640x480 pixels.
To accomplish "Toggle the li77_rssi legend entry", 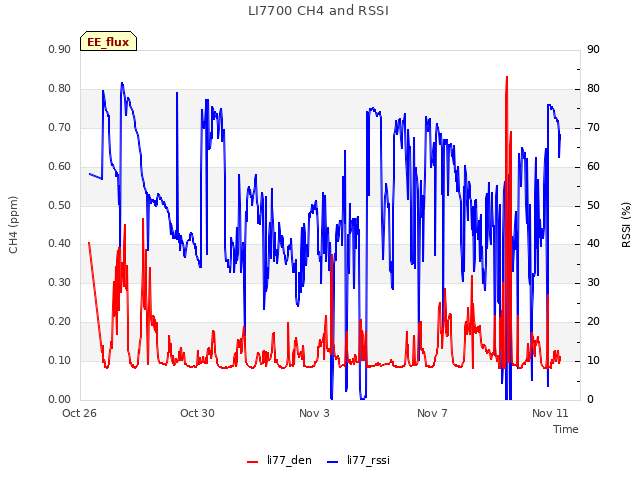I will pyautogui.click(x=359, y=460).
